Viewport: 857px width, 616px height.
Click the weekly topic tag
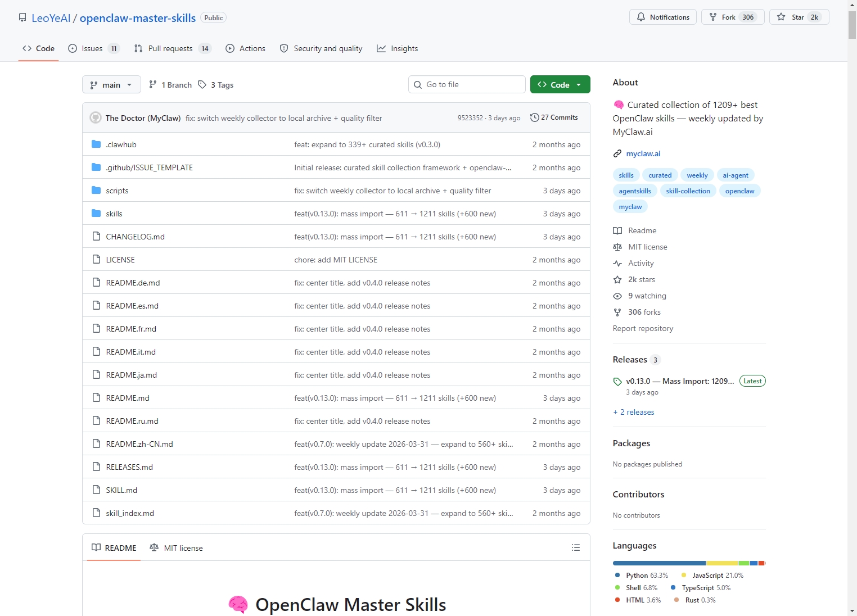(x=697, y=175)
